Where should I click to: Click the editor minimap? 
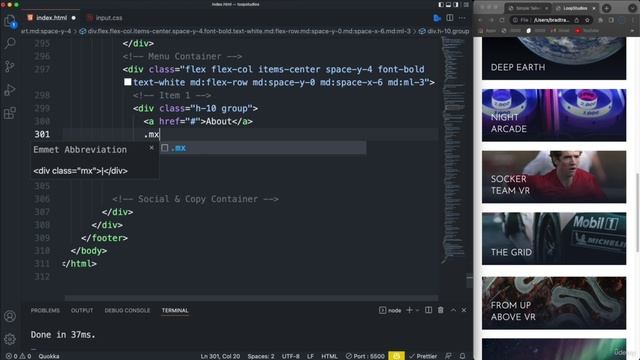point(453,150)
